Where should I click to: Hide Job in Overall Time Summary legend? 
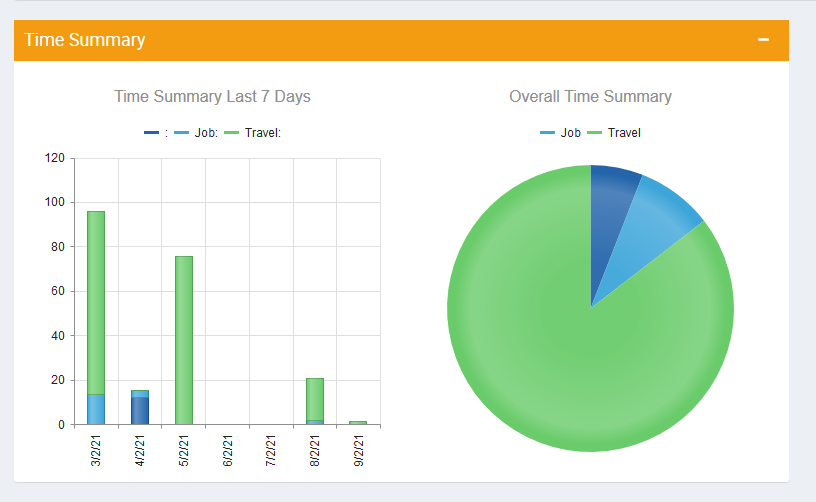click(x=560, y=133)
